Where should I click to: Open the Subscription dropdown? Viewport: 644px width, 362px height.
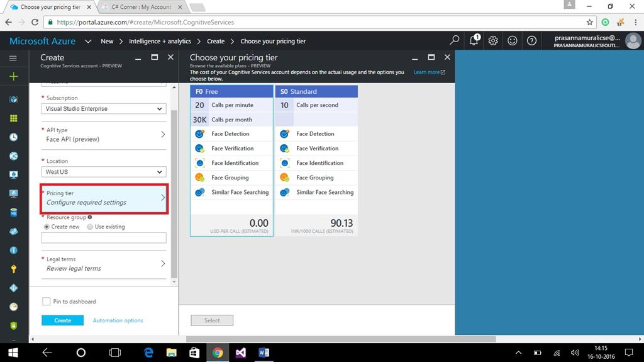pyautogui.click(x=104, y=108)
